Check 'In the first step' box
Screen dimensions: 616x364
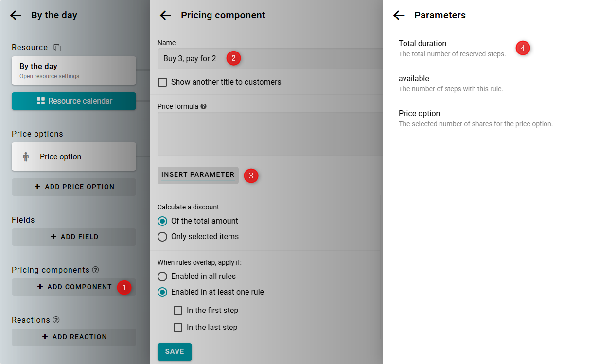tap(178, 311)
